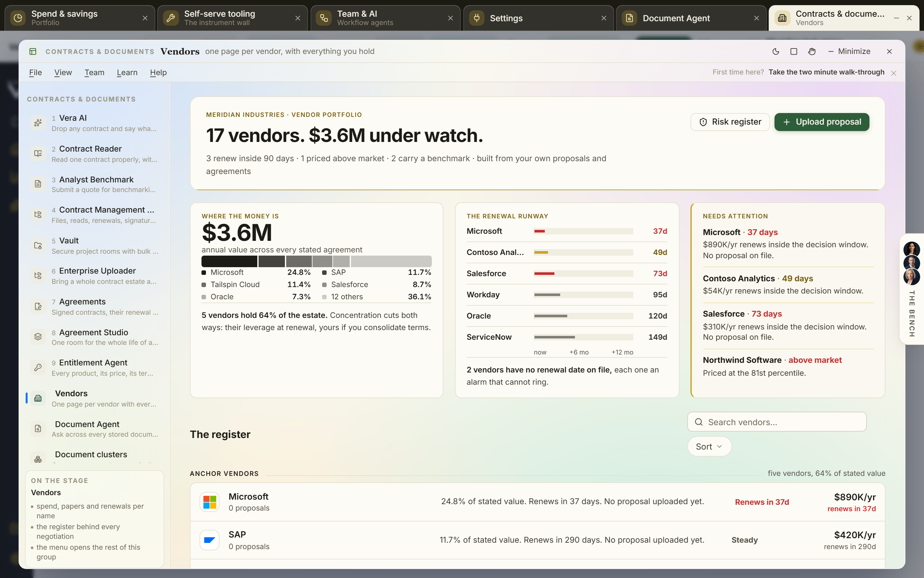Take the two minute walk-through link
Viewport: 924px width, 578px height.
click(x=826, y=72)
